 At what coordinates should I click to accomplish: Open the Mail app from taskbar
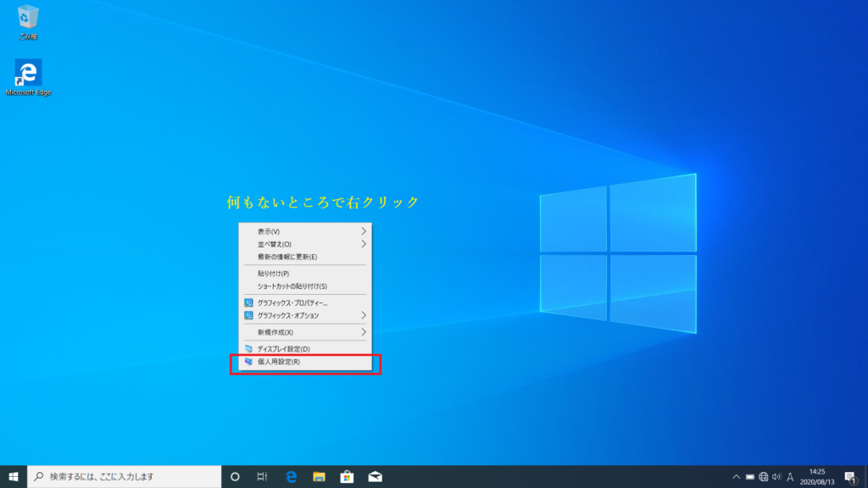pyautogui.click(x=376, y=476)
